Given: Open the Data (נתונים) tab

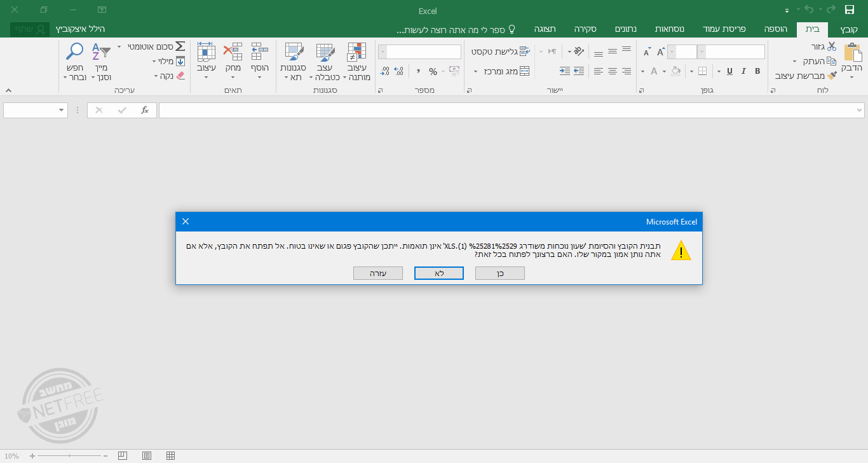Looking at the screenshot, I should pos(625,29).
